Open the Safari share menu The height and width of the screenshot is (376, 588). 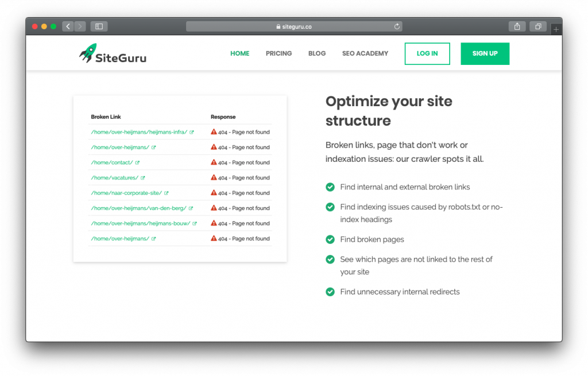517,26
